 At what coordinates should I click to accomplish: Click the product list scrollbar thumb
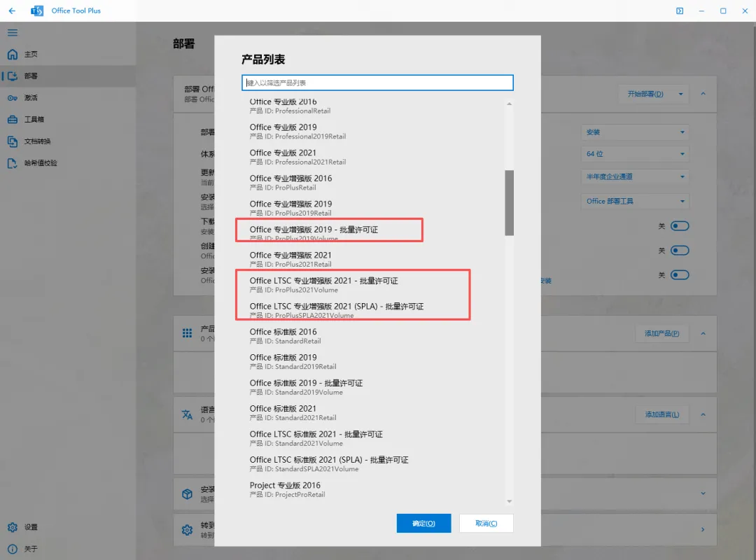point(509,202)
